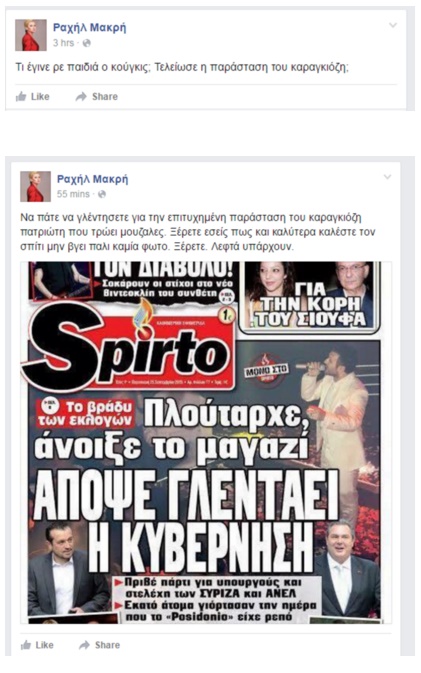Click Like label on the first post
Screen dimensions: 421x673
tap(40, 97)
